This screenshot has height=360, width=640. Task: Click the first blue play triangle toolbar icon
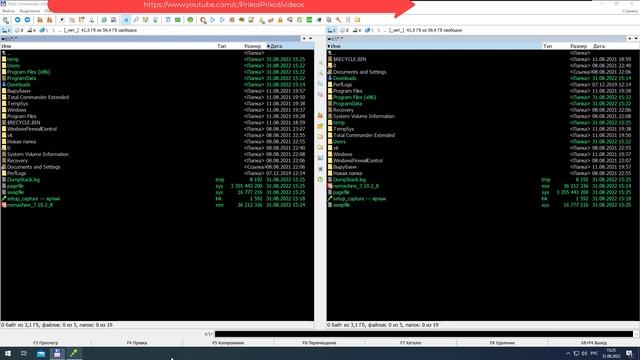coord(212,20)
